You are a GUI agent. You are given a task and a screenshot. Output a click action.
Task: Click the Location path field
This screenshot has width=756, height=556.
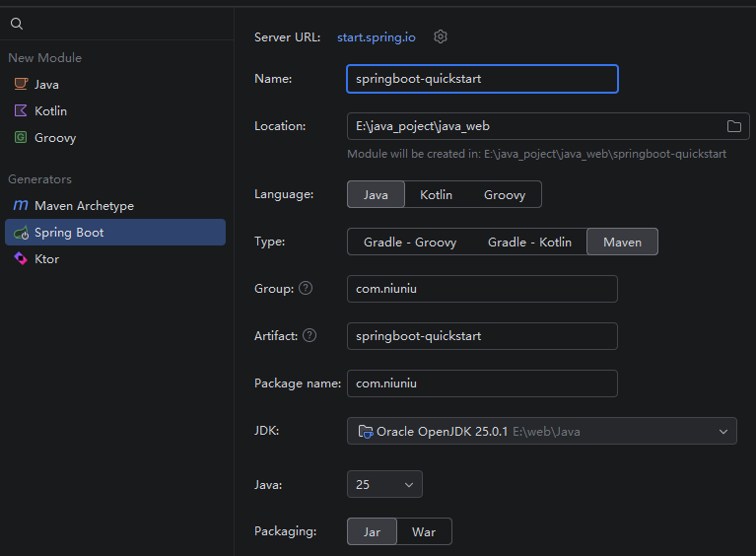(548, 126)
